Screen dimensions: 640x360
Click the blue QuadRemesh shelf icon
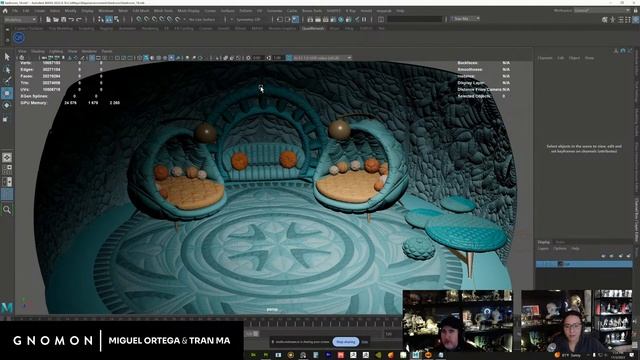click(19, 38)
